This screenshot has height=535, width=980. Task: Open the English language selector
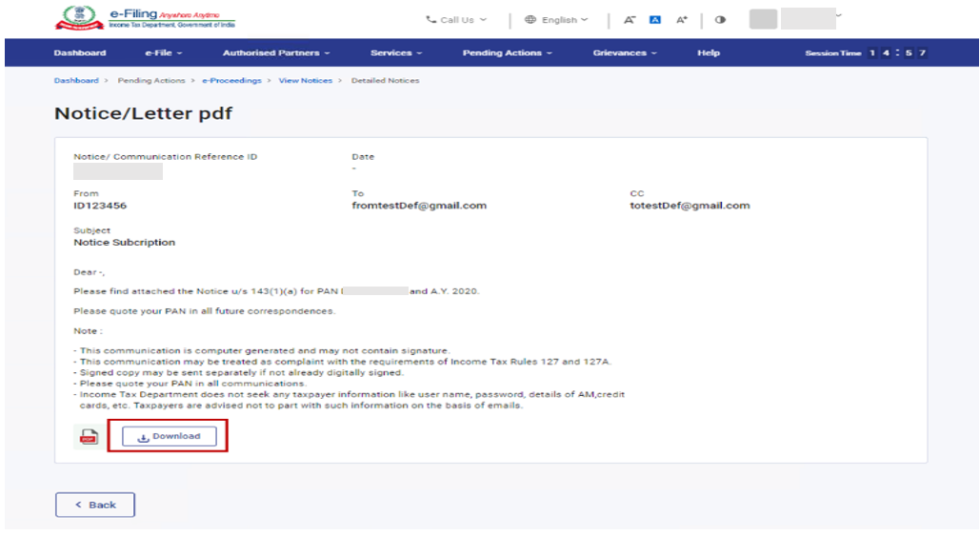(x=556, y=20)
